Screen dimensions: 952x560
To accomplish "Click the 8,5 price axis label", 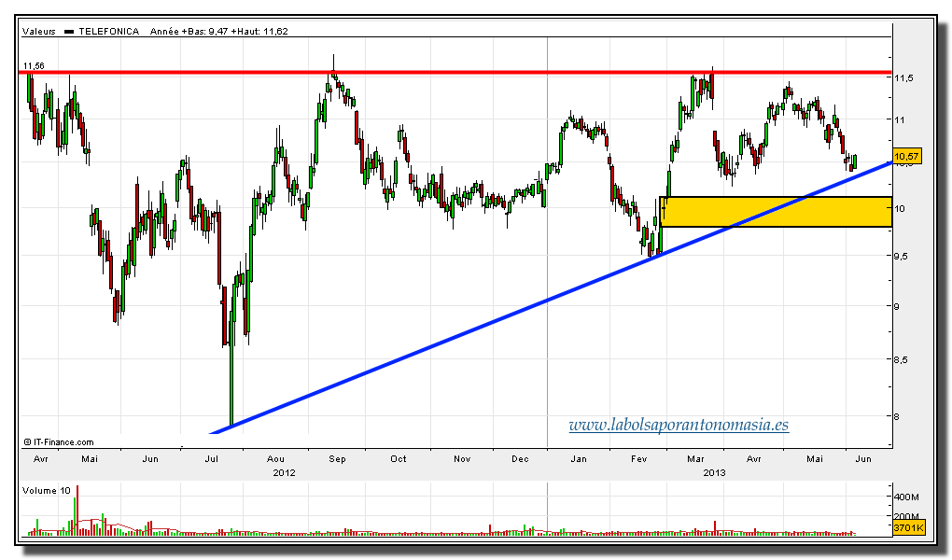I will tap(902, 359).
